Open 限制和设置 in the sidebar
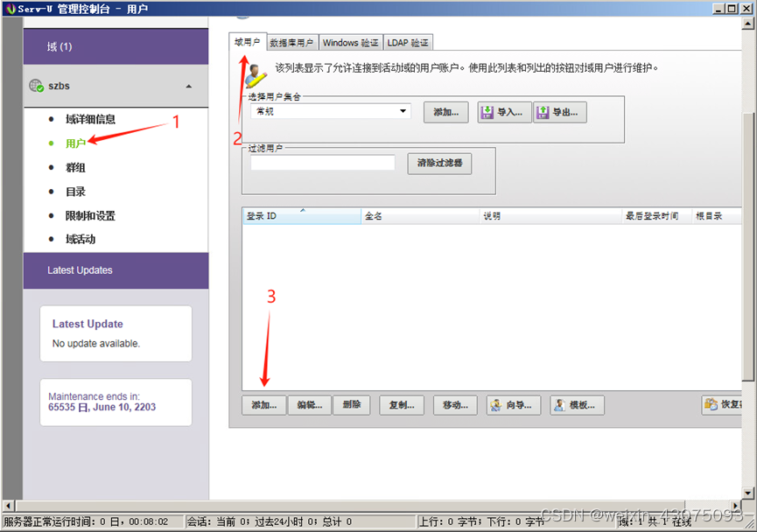This screenshot has height=532, width=757. tap(90, 216)
